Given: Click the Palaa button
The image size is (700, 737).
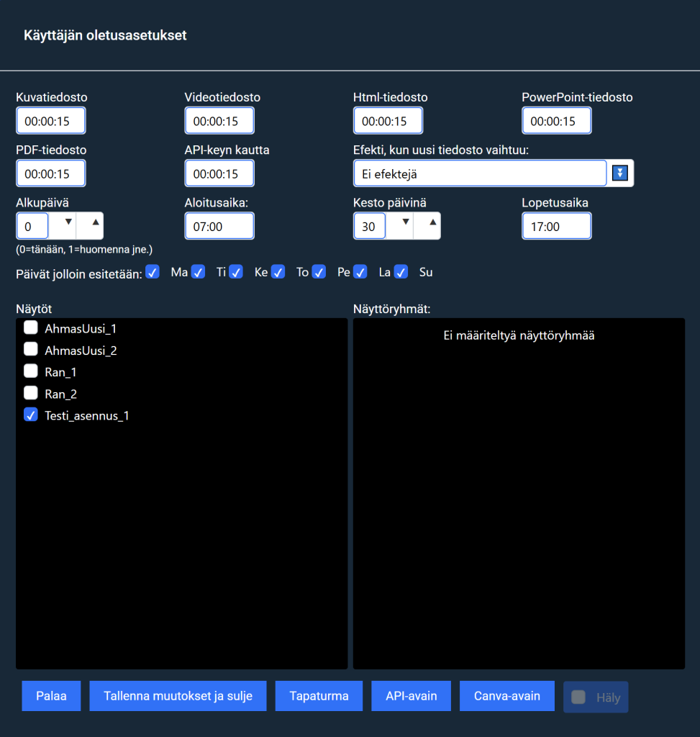Looking at the screenshot, I should 51,696.
